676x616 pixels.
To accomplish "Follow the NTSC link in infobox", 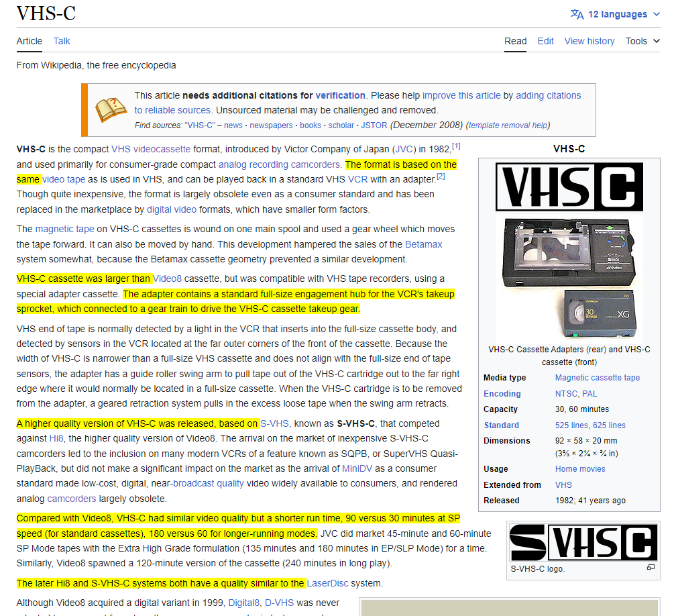I will tap(566, 393).
